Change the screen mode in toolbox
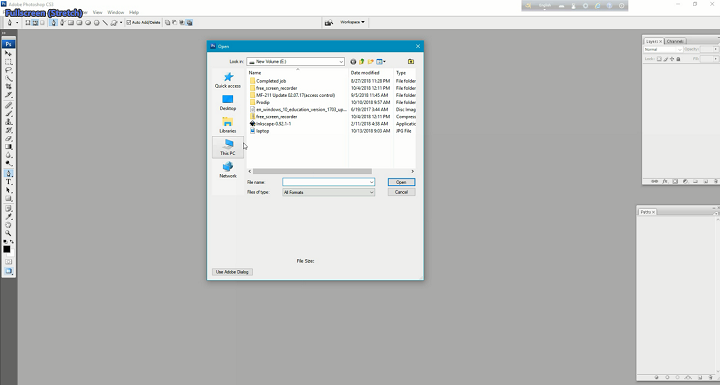720x385 pixels. (x=8, y=271)
